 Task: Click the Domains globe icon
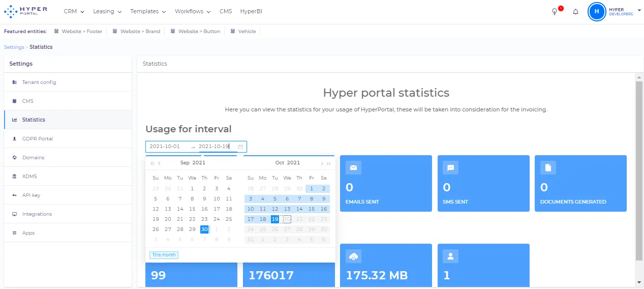14,158
